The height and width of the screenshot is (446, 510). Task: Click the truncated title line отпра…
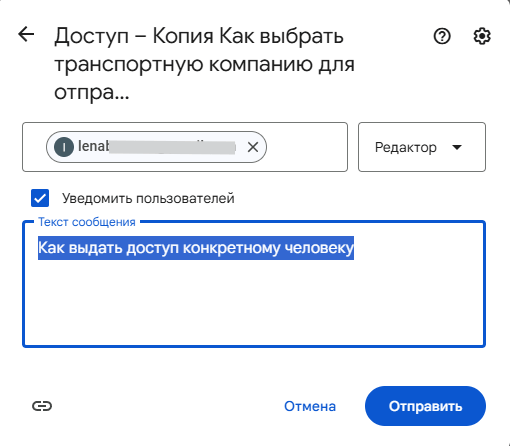pos(92,92)
